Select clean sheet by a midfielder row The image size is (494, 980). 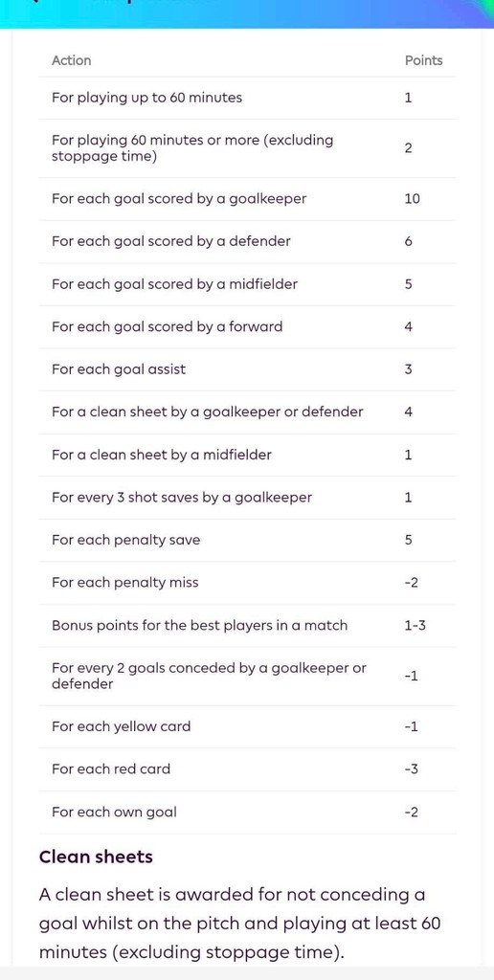tap(247, 455)
